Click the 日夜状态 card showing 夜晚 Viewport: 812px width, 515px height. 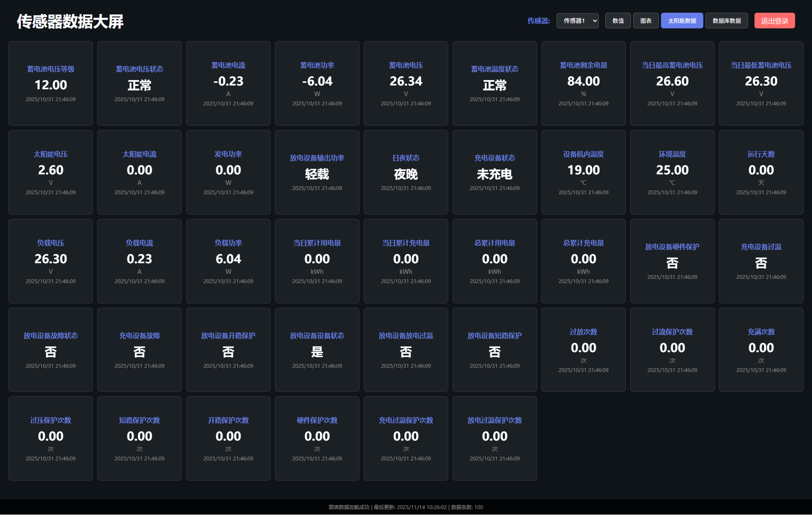click(x=406, y=172)
